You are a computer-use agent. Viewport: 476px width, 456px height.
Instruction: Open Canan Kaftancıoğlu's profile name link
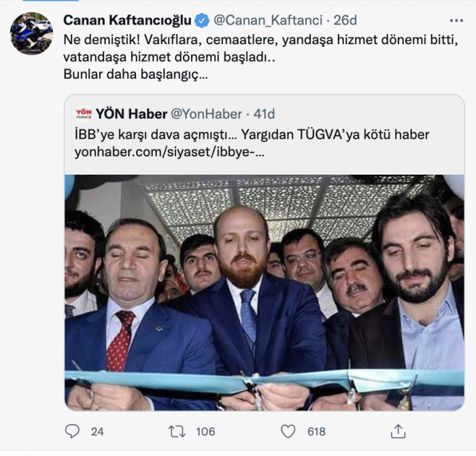tap(129, 22)
